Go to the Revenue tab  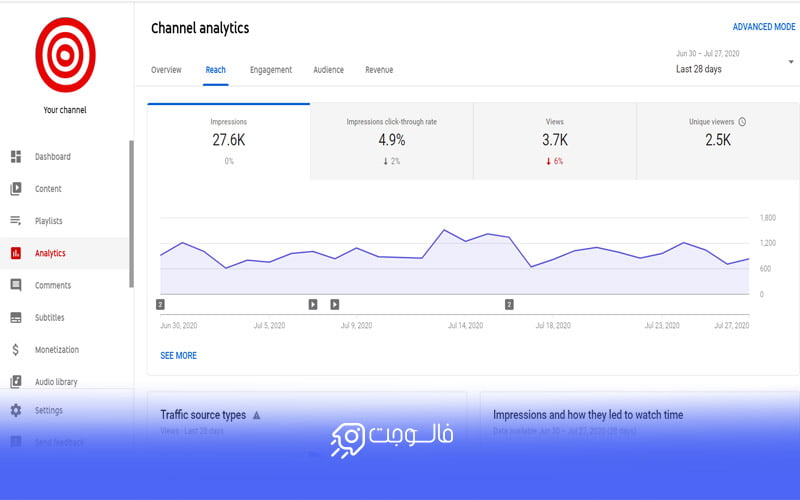click(x=379, y=70)
